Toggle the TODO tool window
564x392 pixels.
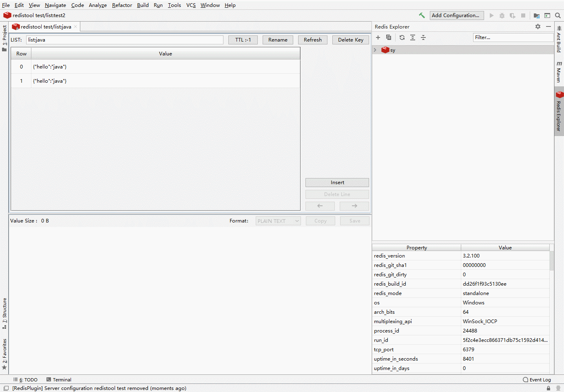[25, 380]
